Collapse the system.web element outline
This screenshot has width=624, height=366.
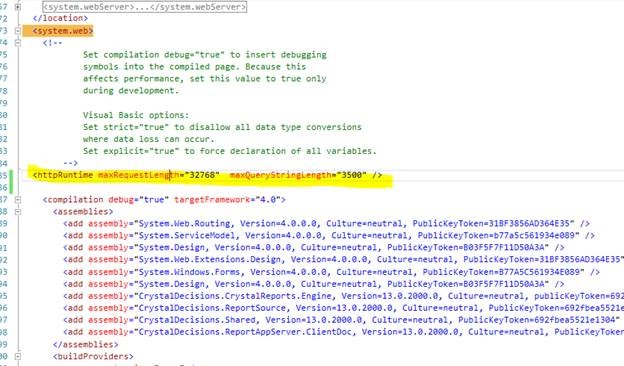[18, 31]
